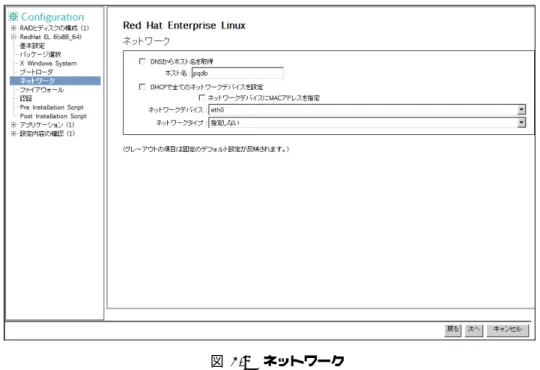The width and height of the screenshot is (540, 370).
Task: Expand the 設定内容の確認 (1) node
Action: (13, 134)
